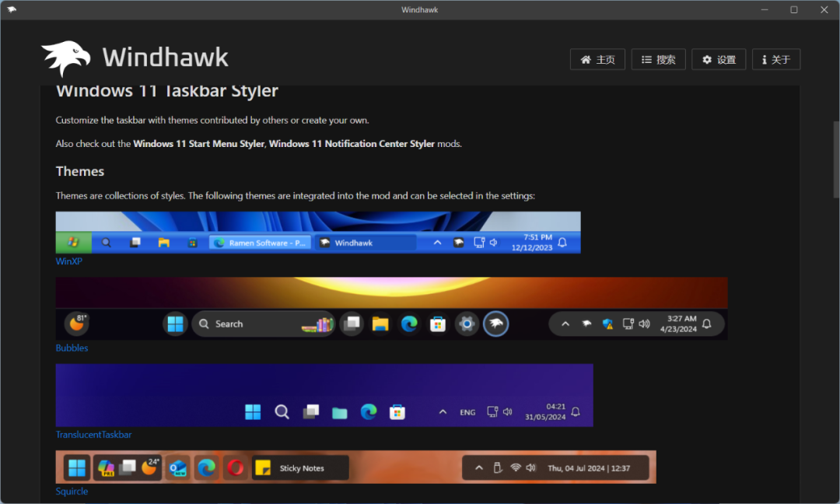Follow the Squircle theme link

[x=72, y=492]
